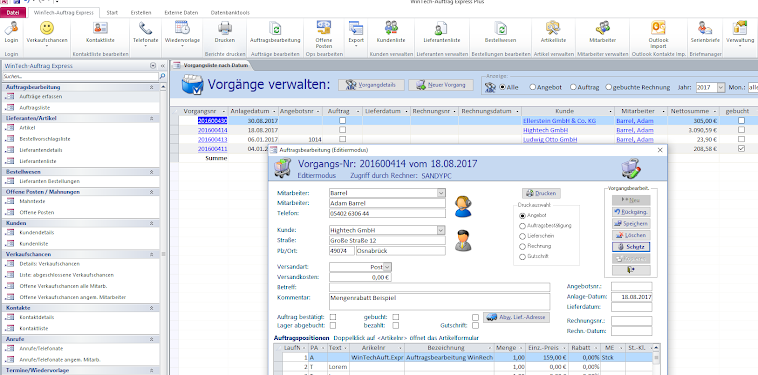Click the Betreff input field
The width and height of the screenshot is (758, 375).
pos(439,287)
